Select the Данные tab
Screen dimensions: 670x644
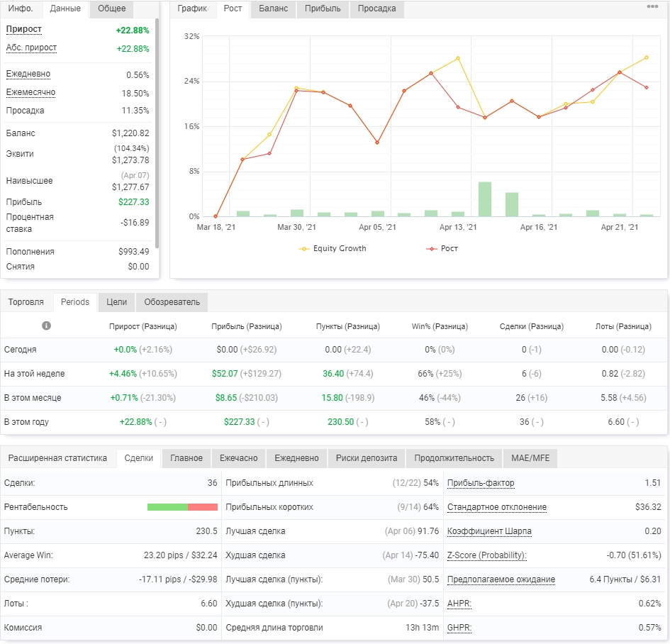[65, 9]
